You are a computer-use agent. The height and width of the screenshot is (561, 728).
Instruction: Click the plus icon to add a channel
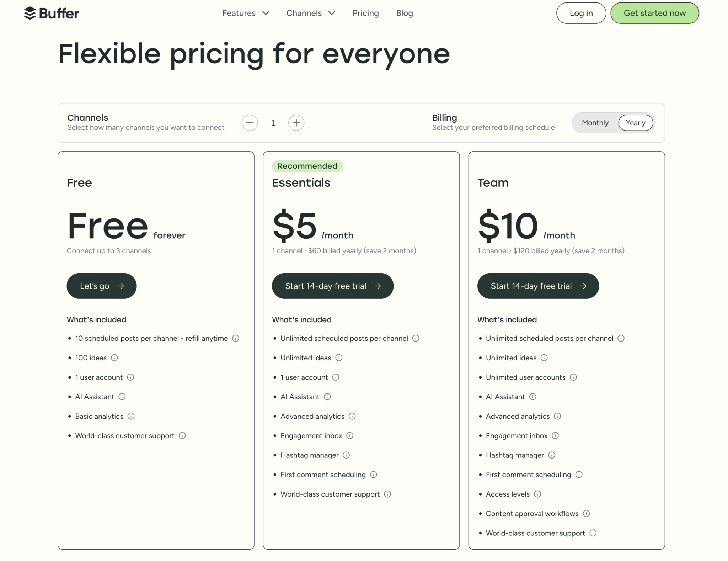[x=296, y=123]
